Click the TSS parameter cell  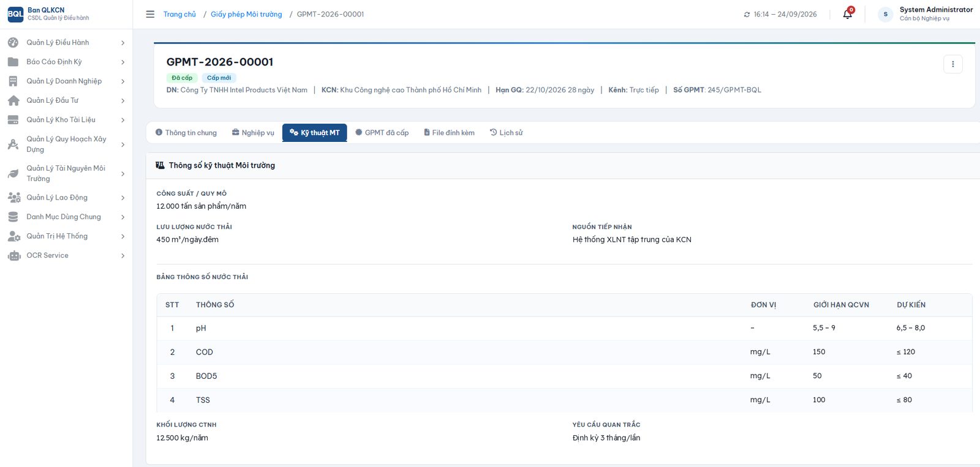(203, 400)
